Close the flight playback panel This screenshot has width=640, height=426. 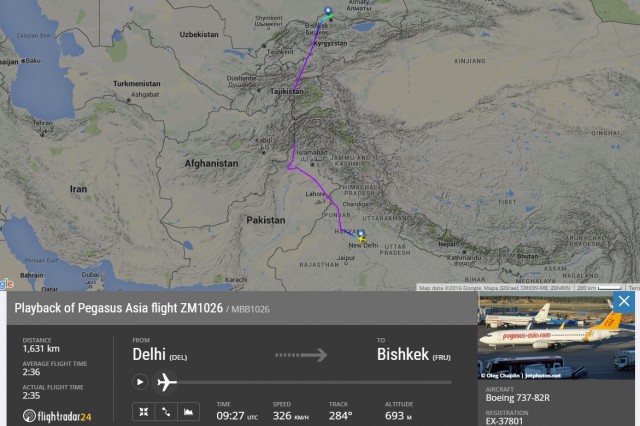[624, 301]
